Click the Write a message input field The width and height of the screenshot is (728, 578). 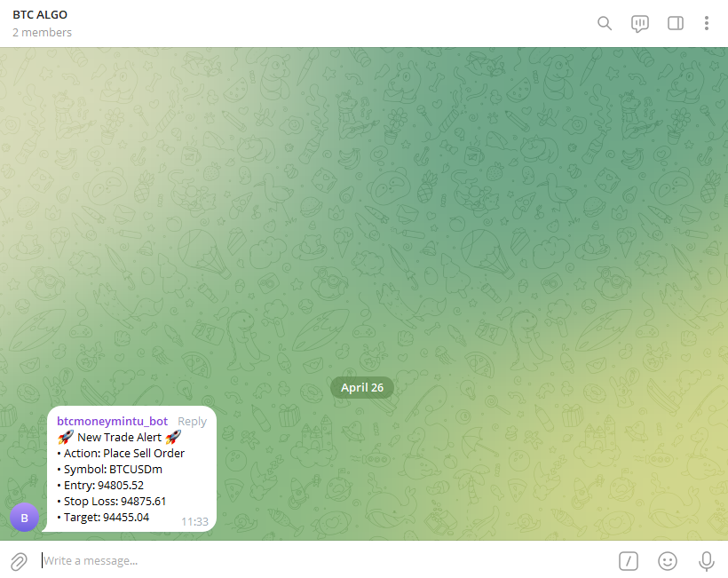tap(325, 561)
